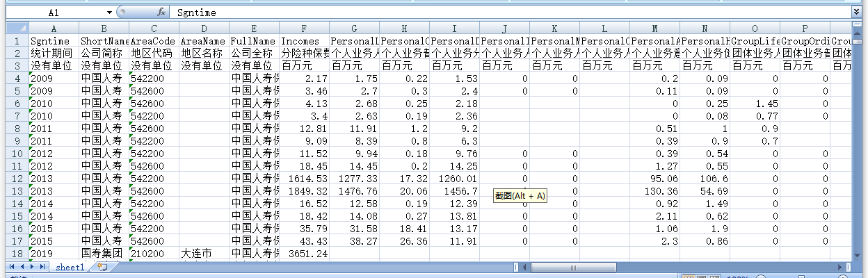Click cell B1 ShortName
Viewport: 868px width, 278px height.
pyautogui.click(x=104, y=41)
